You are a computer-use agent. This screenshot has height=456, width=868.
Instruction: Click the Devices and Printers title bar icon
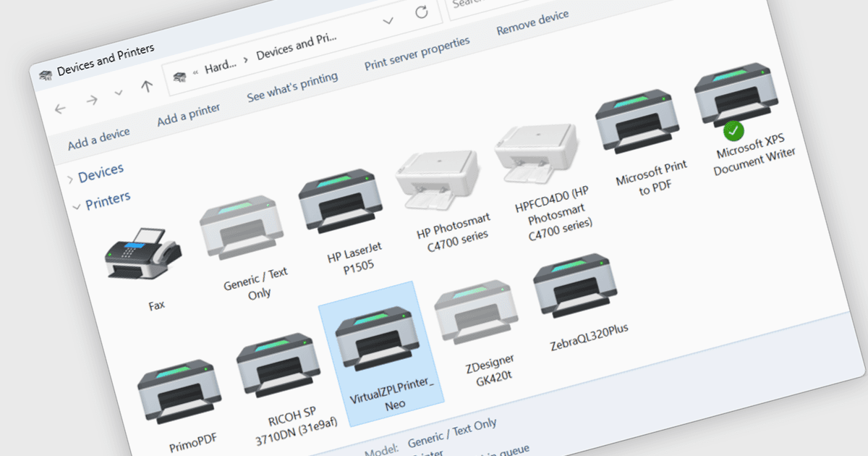(46, 74)
